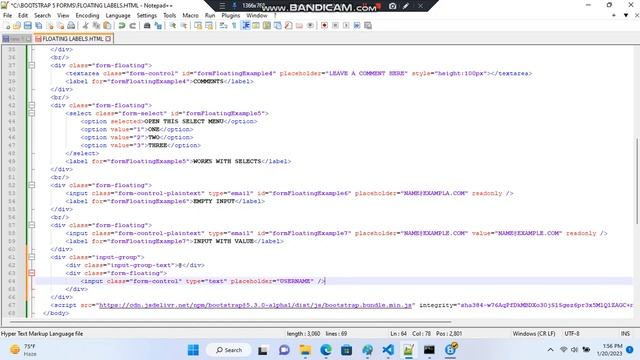
Task: Click the vertical scrollbar thumb
Action: (637, 181)
